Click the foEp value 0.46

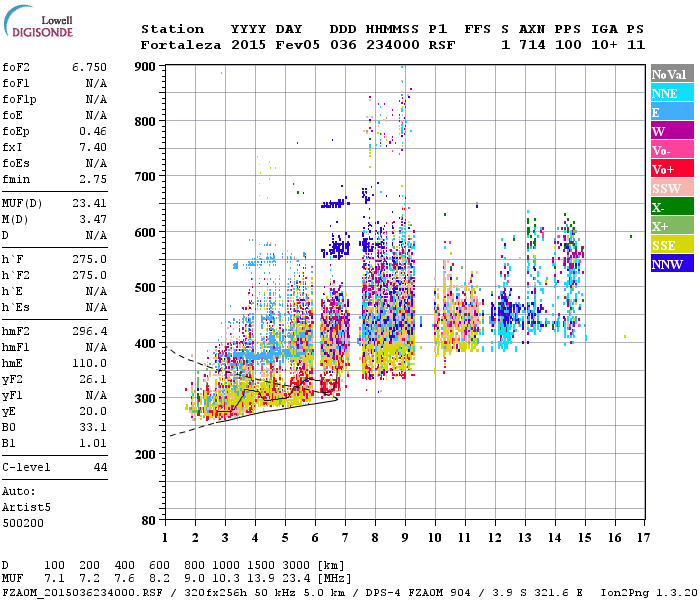click(93, 131)
